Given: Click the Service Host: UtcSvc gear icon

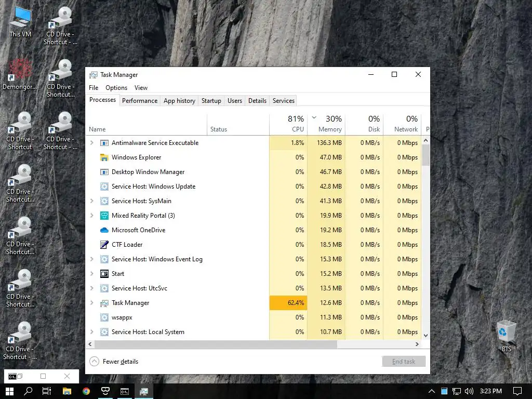Looking at the screenshot, I should 104,288.
